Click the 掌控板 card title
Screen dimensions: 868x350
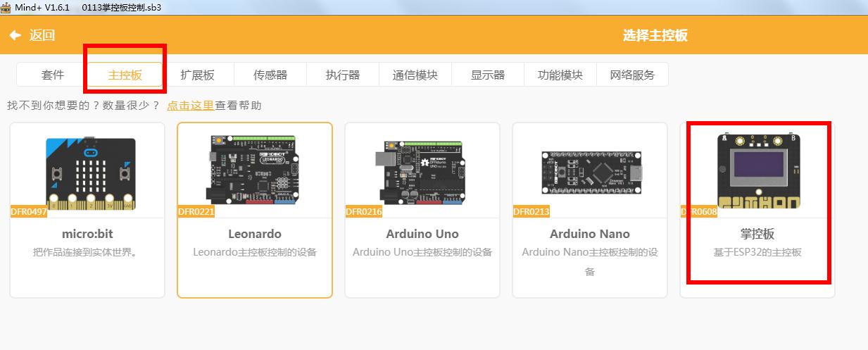coord(757,234)
